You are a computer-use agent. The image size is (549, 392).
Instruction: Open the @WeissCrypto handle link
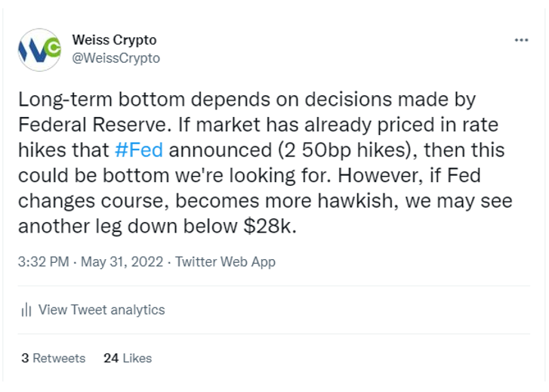116,58
